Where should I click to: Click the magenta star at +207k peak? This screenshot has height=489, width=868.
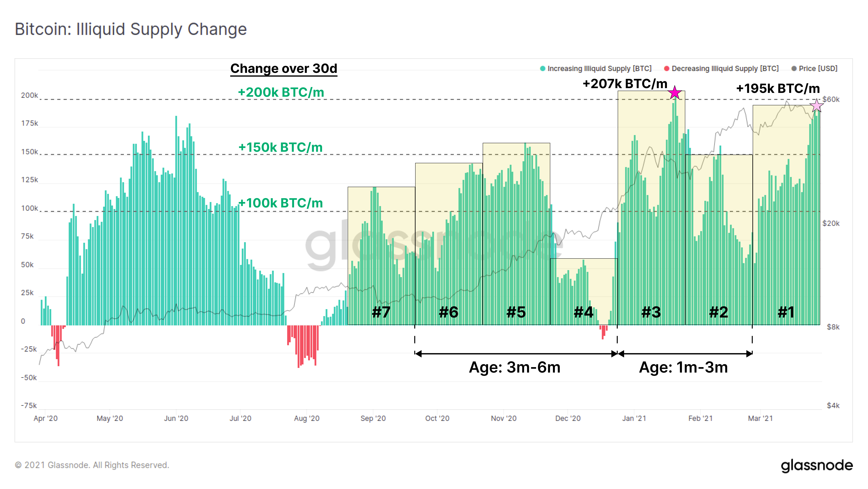675,93
